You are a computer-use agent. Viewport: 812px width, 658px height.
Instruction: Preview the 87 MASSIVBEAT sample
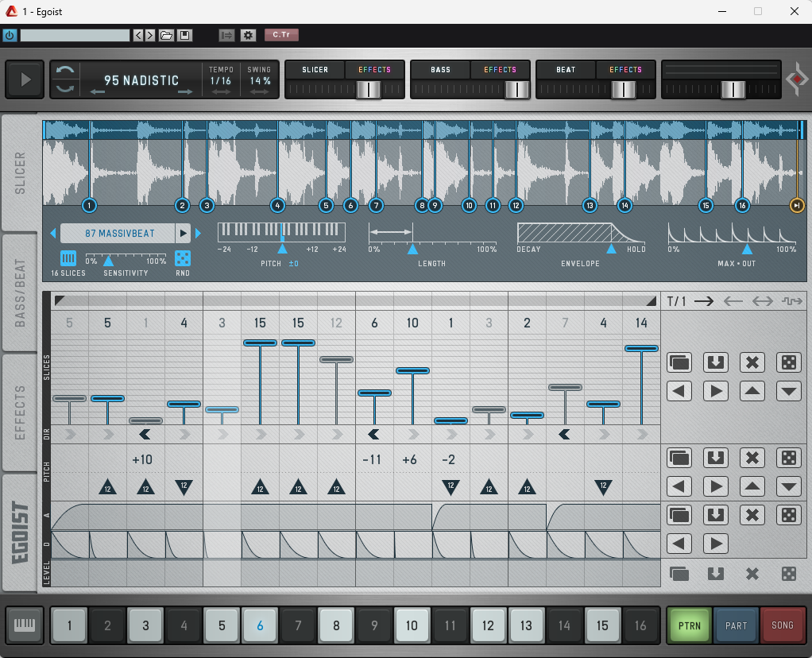pyautogui.click(x=183, y=233)
